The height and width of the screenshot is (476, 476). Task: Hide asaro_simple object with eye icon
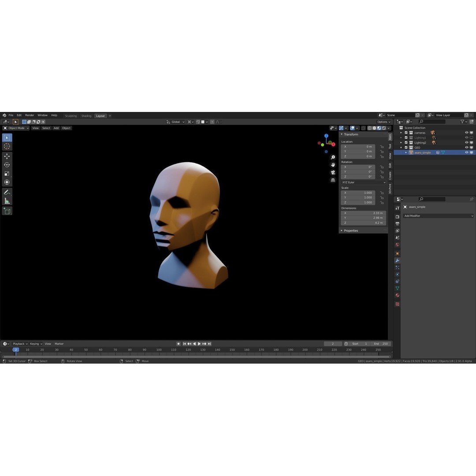click(x=467, y=152)
